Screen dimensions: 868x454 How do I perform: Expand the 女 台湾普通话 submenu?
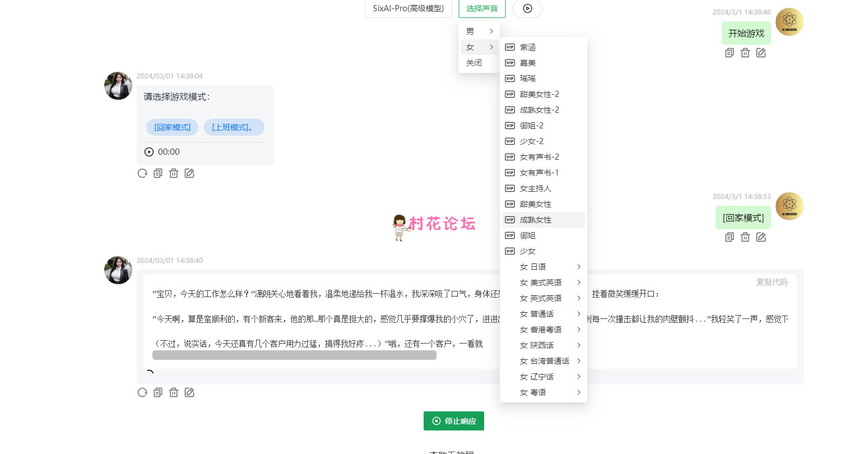[544, 361]
